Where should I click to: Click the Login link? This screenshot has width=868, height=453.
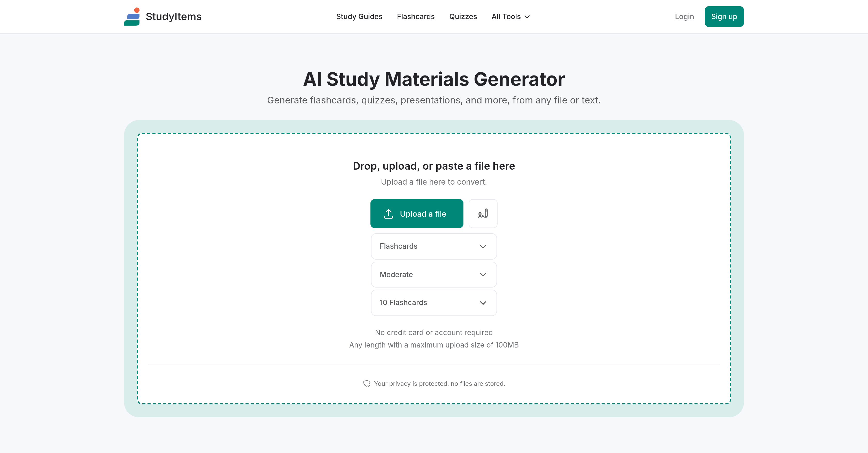[x=684, y=16]
